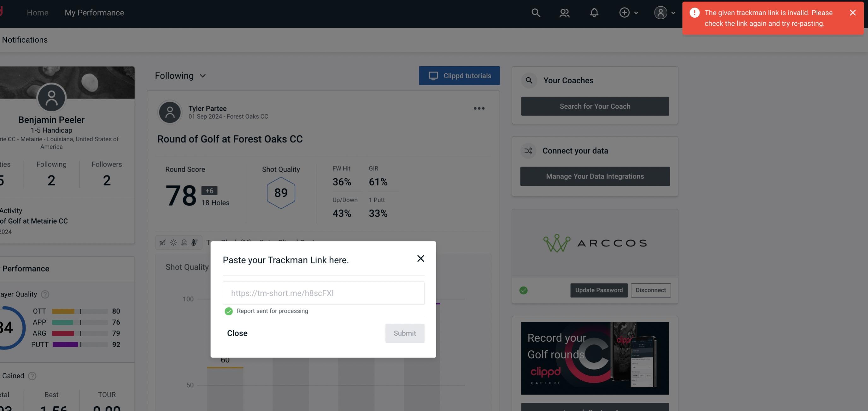Click the three-dots menu on Tyler Partee post
The width and height of the screenshot is (868, 411).
pyautogui.click(x=479, y=109)
